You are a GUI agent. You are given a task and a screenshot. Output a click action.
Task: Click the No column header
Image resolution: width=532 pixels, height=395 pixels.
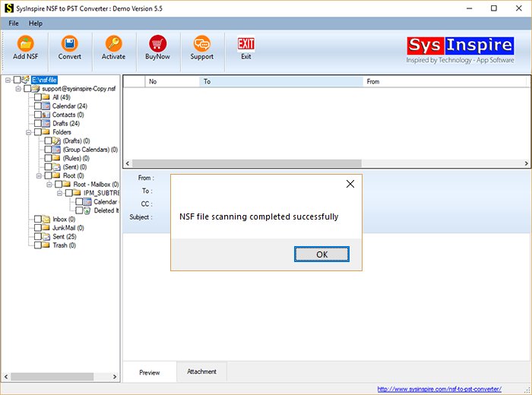(x=172, y=81)
